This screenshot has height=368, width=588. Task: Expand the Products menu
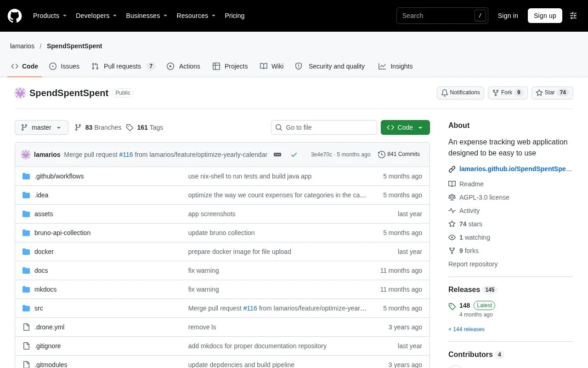tap(50, 16)
